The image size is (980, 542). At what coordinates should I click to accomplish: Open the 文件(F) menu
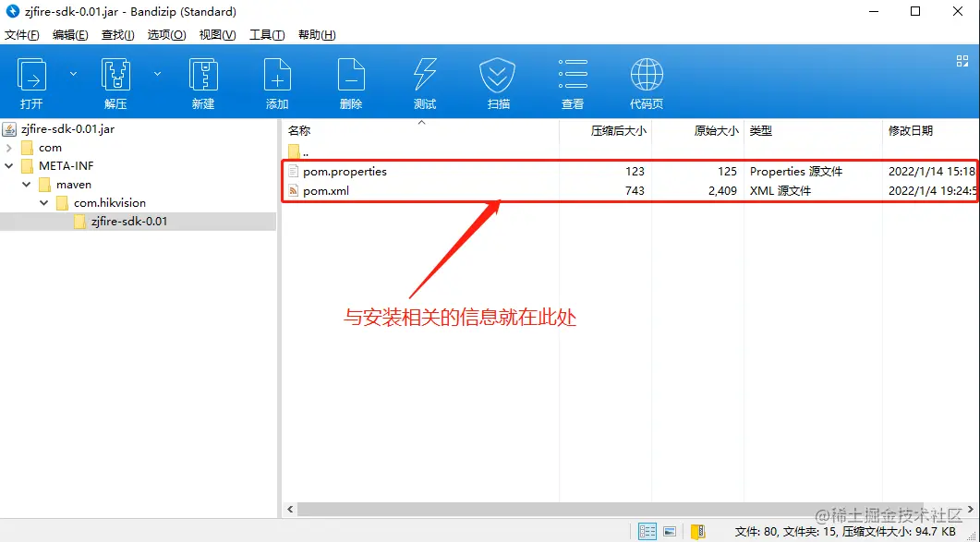pos(22,35)
